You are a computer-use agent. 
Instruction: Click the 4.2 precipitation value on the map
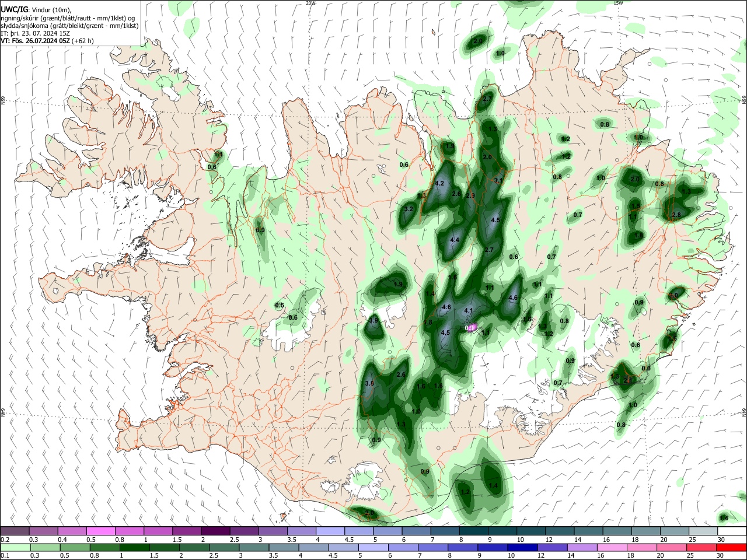(440, 183)
